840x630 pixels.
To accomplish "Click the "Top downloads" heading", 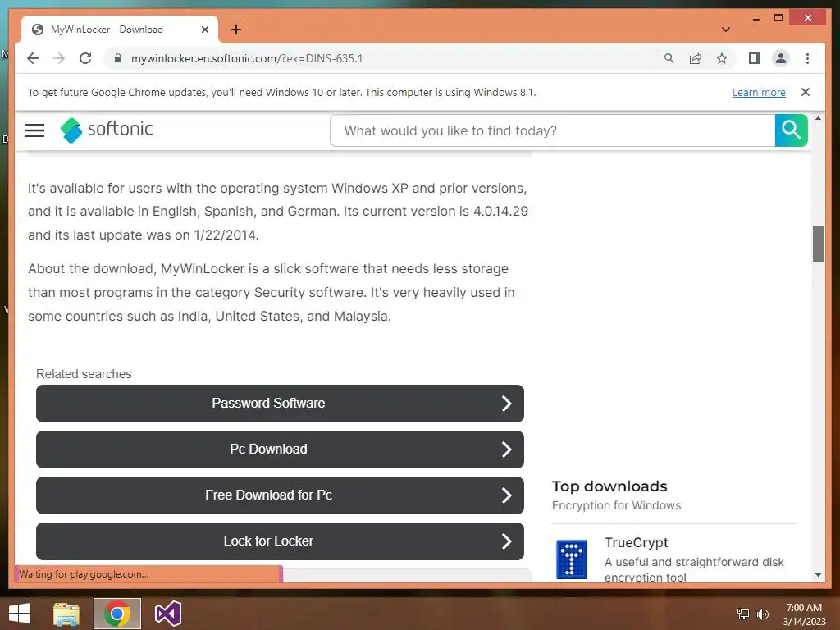I will [609, 486].
